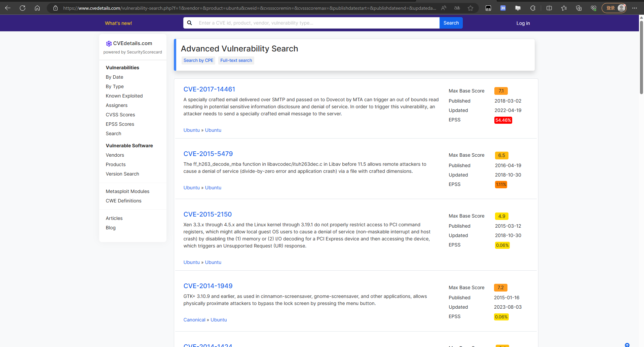Open browser extensions puzzle icon
Image resolution: width=644 pixels, height=347 pixels.
point(533,8)
